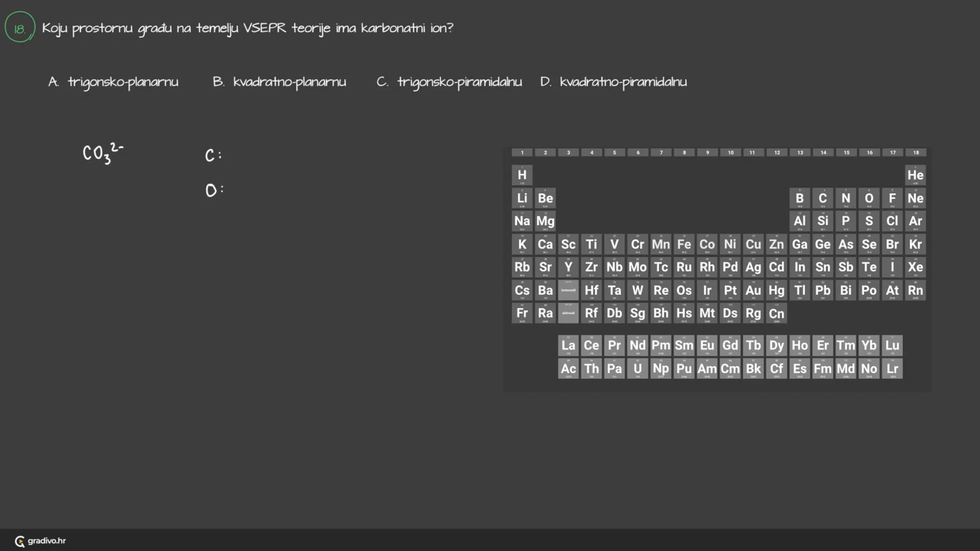This screenshot has height=551, width=980.
Task: Click the Hydrogen (H) element tile
Action: click(x=522, y=175)
